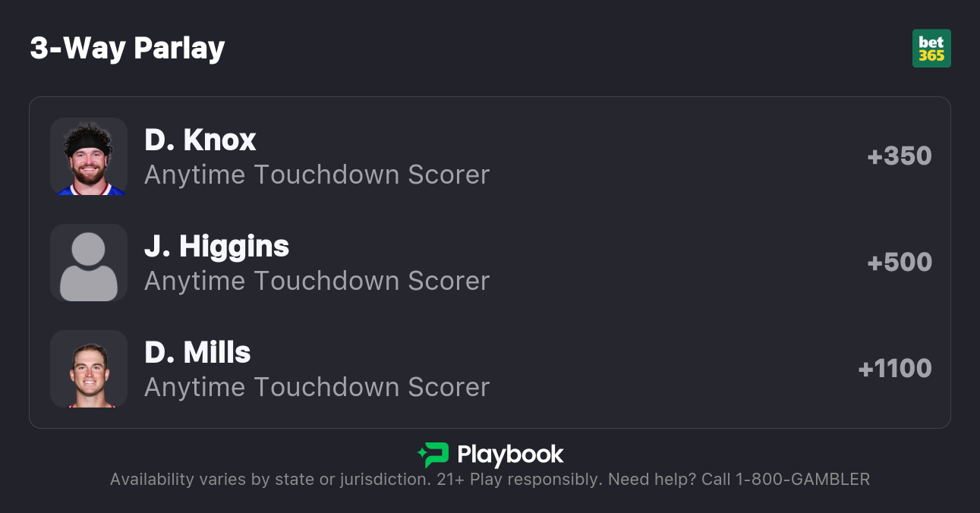Click Anytime Touchdown Scorer under J. Higgins

tap(317, 281)
